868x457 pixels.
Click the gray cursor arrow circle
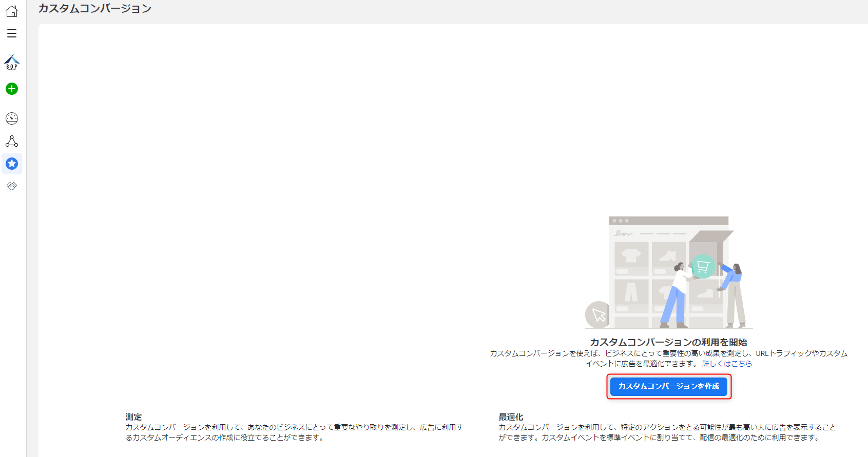click(x=598, y=314)
